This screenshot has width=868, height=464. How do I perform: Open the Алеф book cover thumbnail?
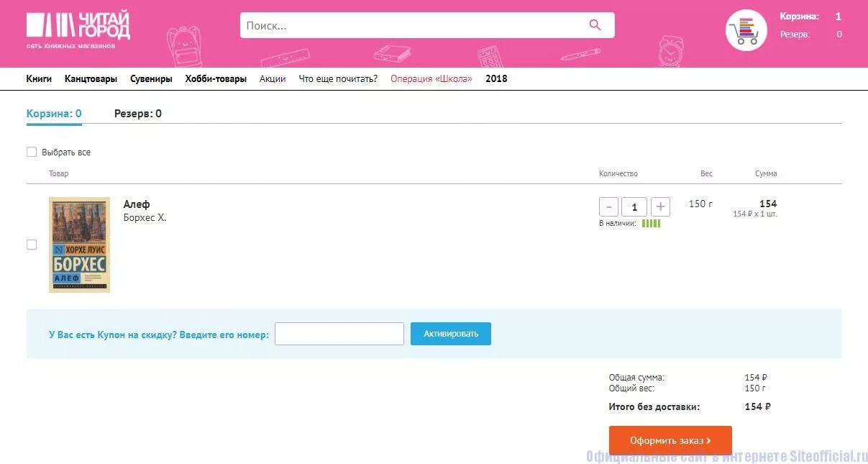(x=79, y=245)
